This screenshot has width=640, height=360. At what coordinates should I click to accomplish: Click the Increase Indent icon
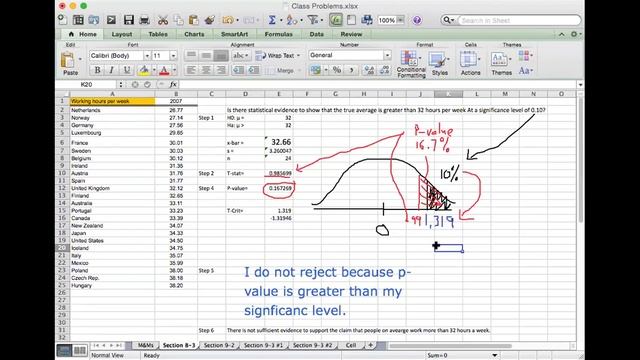254,70
